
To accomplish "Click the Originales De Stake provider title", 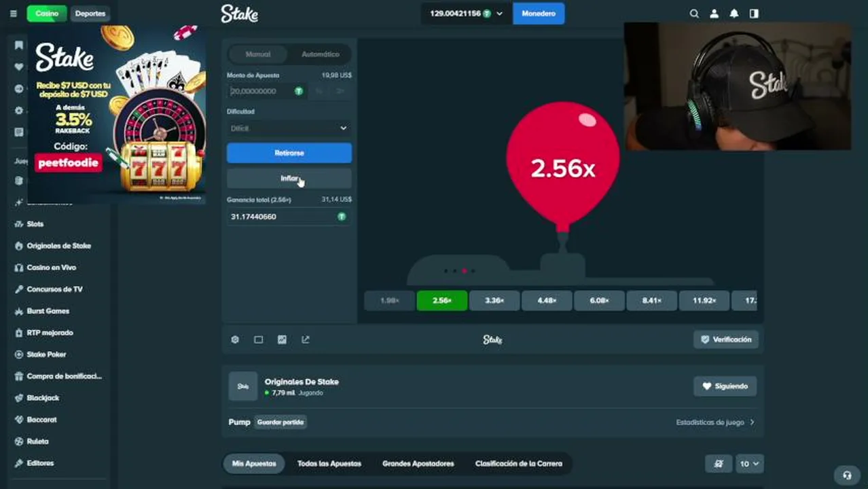I will pos(302,382).
